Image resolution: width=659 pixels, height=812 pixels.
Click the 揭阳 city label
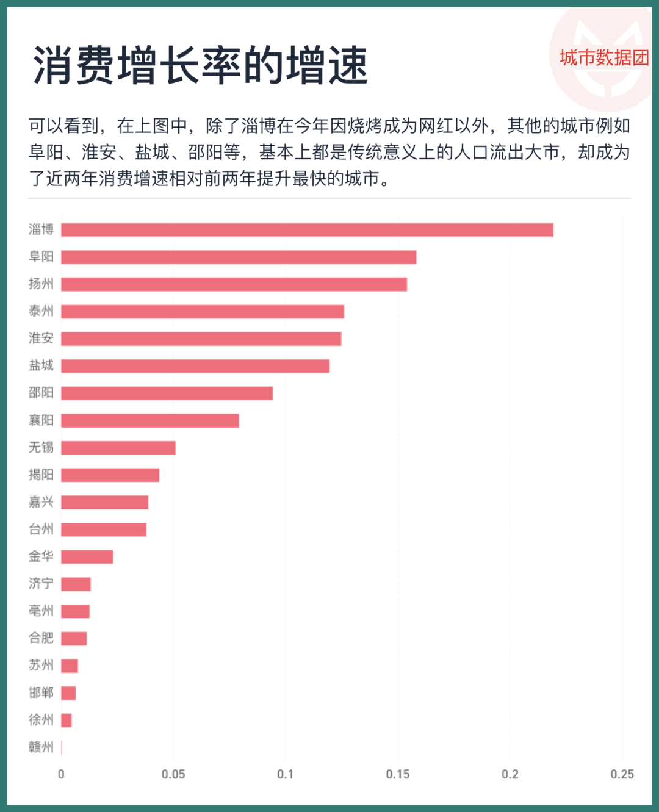point(41,475)
